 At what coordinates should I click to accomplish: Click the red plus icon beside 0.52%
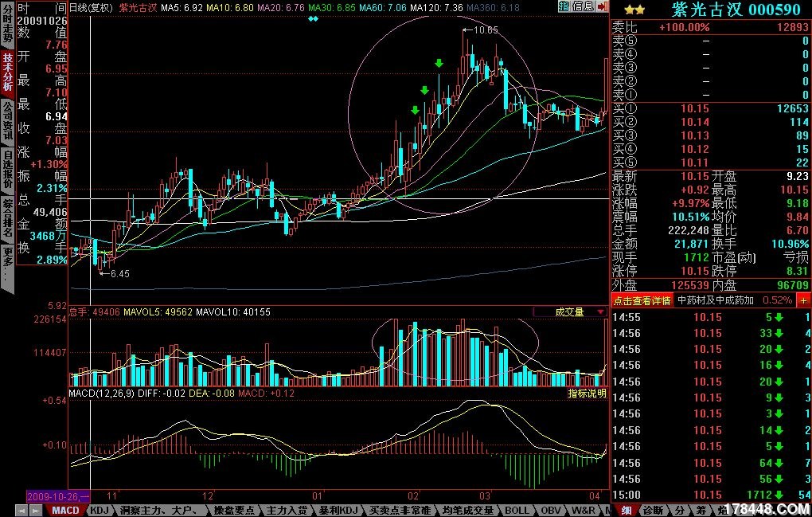tap(803, 300)
